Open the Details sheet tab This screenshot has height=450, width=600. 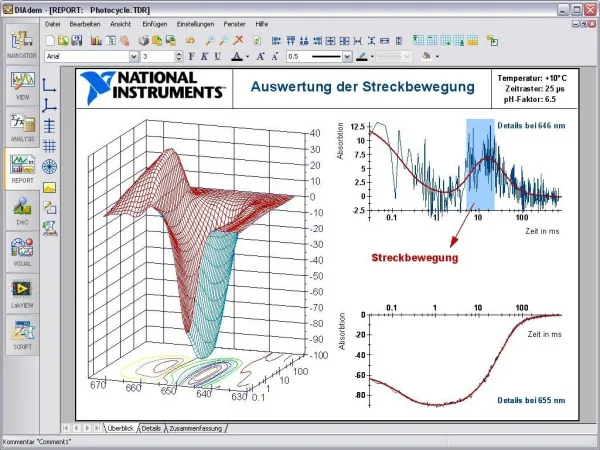(151, 428)
